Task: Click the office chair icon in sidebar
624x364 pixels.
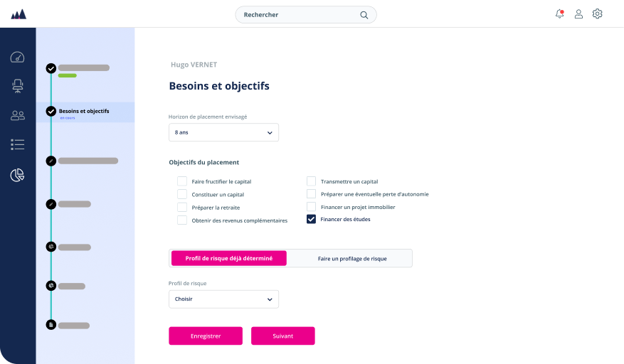Action: (18, 86)
